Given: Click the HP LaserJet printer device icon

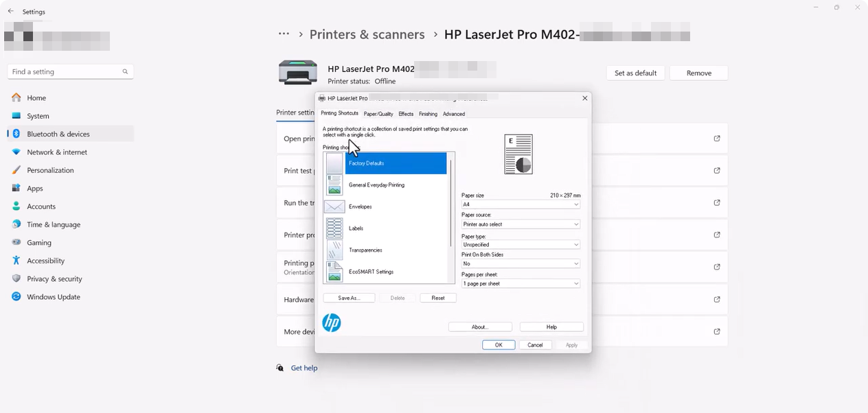Looking at the screenshot, I should tap(297, 71).
